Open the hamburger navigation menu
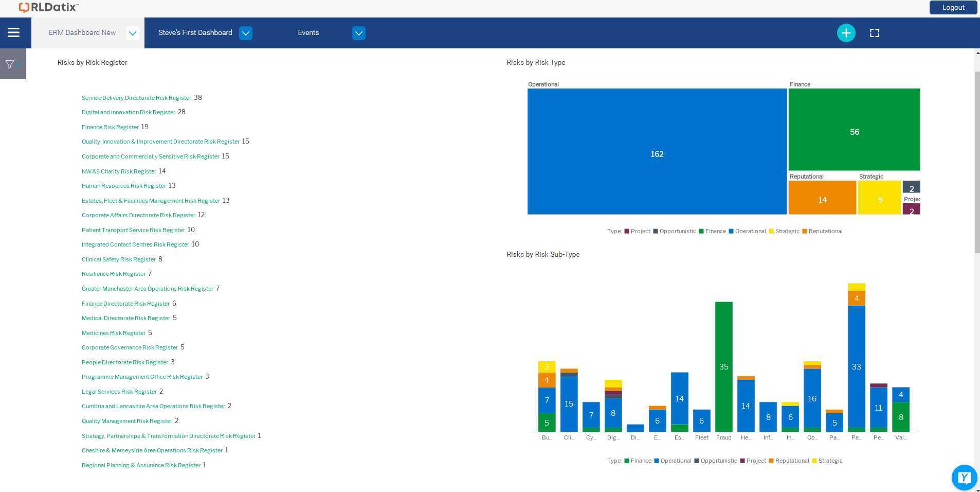The height and width of the screenshot is (492, 980). (14, 32)
